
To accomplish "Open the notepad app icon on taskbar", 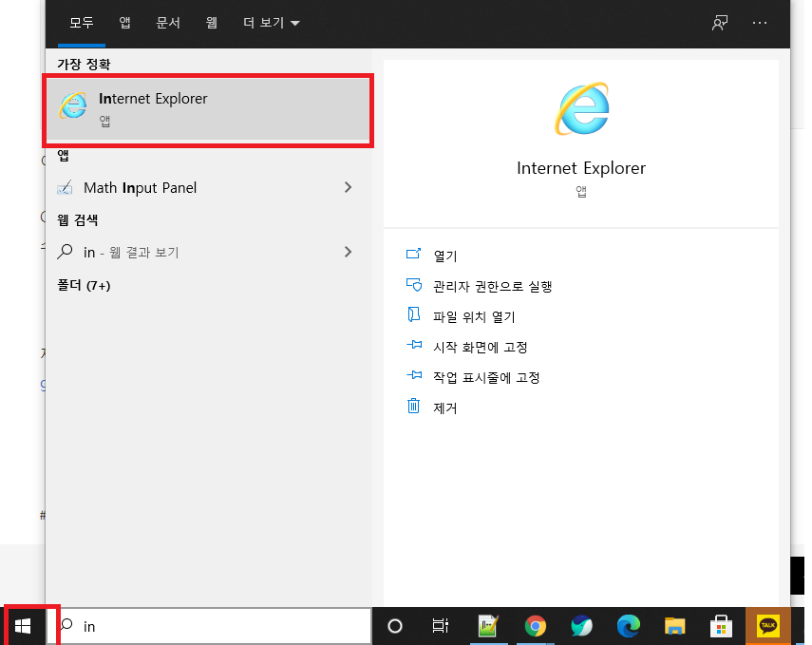I will (488, 626).
